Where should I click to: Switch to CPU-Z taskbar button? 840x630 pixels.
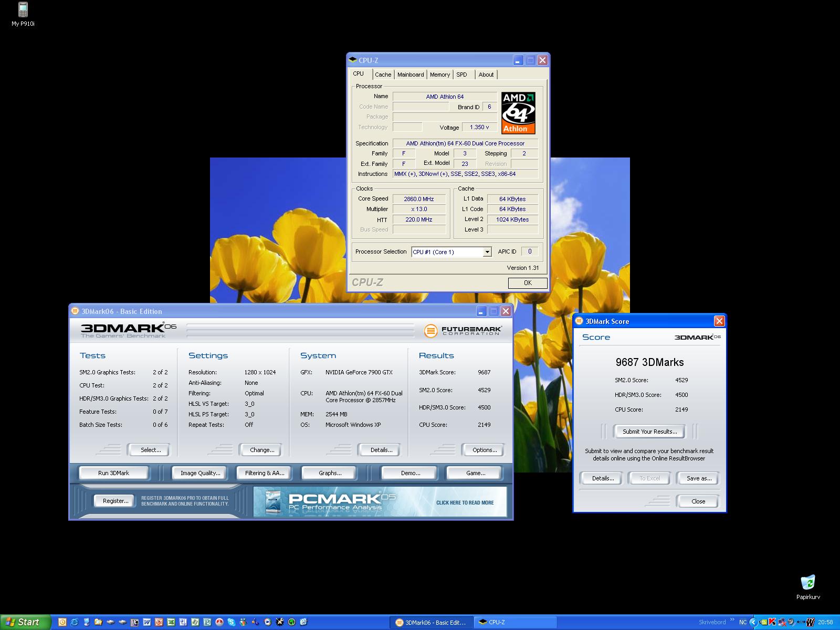coord(516,623)
